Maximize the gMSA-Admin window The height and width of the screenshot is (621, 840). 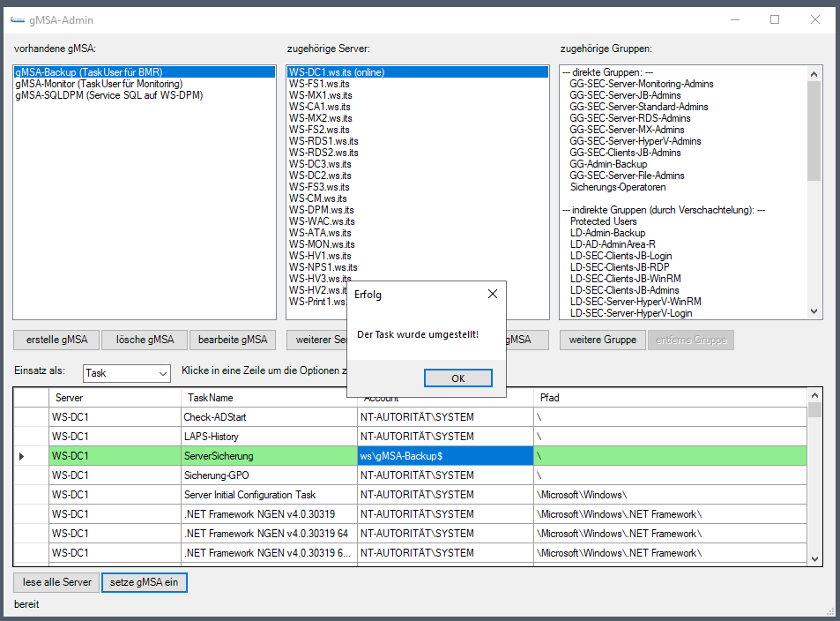(775, 19)
